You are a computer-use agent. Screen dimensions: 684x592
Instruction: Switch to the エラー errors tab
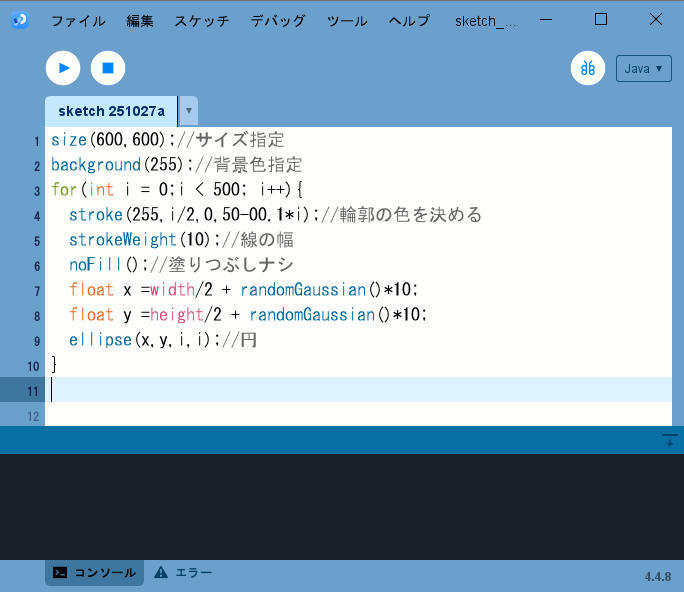coord(183,573)
